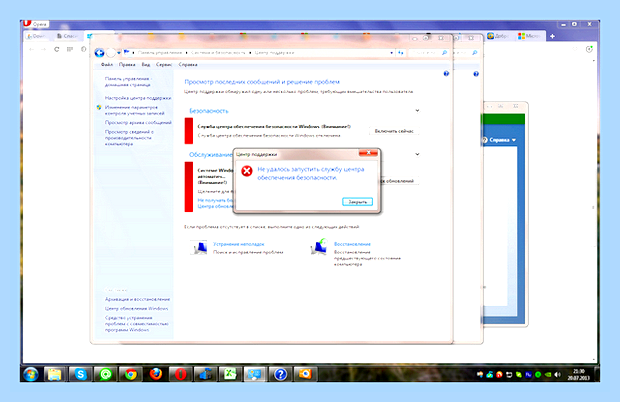620x402 pixels.
Task: Open Средство устранения проблем с совместимостью link
Action: click(x=136, y=324)
